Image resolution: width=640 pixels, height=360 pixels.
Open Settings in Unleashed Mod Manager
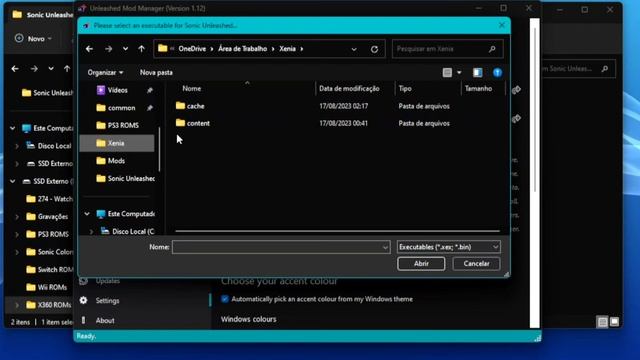107,300
